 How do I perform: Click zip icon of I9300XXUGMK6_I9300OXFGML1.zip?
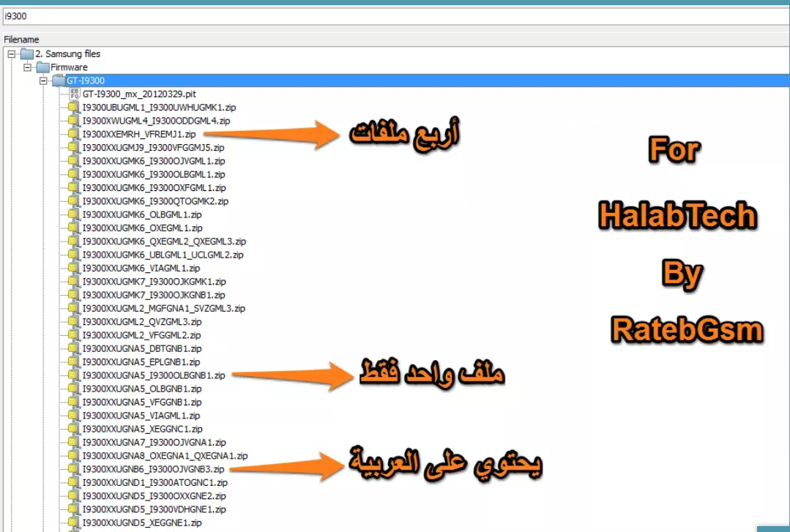pos(73,188)
